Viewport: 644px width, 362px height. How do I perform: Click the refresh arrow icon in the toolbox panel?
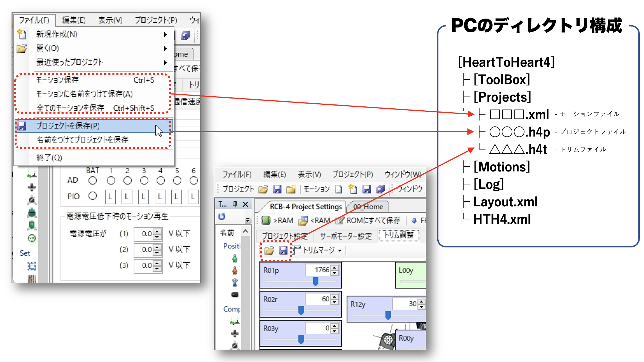tap(222, 216)
